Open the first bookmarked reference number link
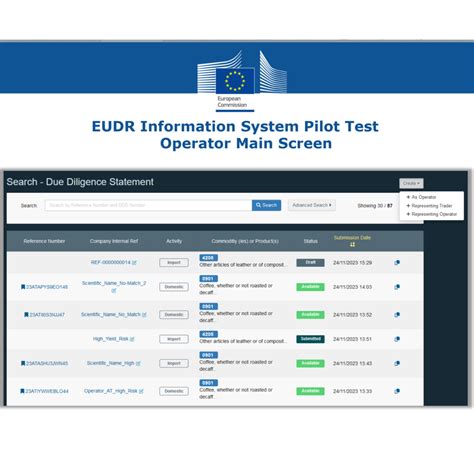Viewport: 474px width, 474px height. (44, 287)
